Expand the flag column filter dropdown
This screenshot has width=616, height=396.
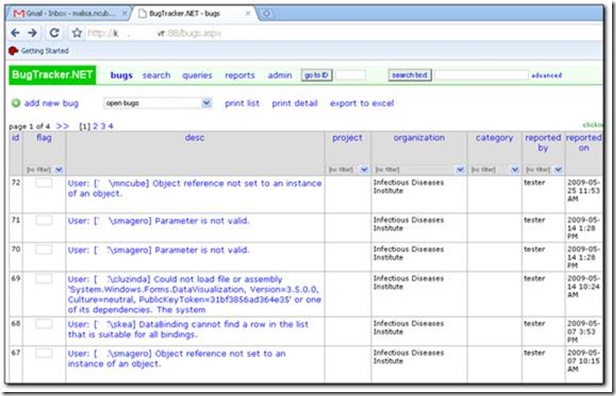59,170
